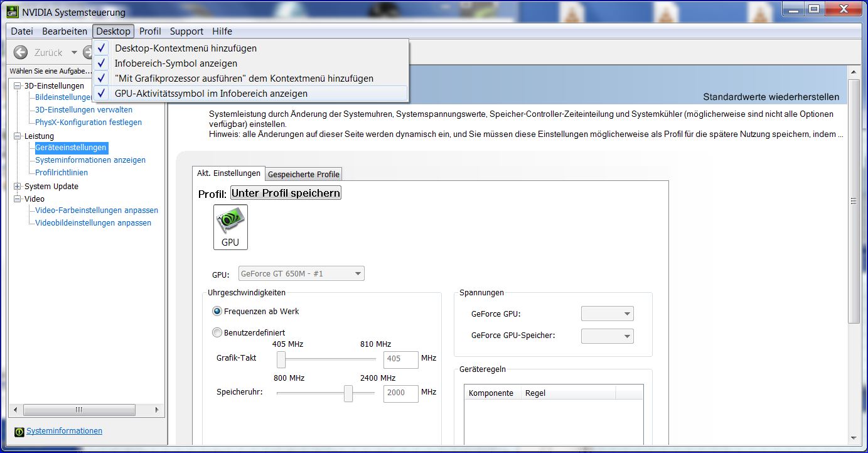This screenshot has height=453, width=868.
Task: Collapse the Leistung tree node
Action: coord(17,136)
